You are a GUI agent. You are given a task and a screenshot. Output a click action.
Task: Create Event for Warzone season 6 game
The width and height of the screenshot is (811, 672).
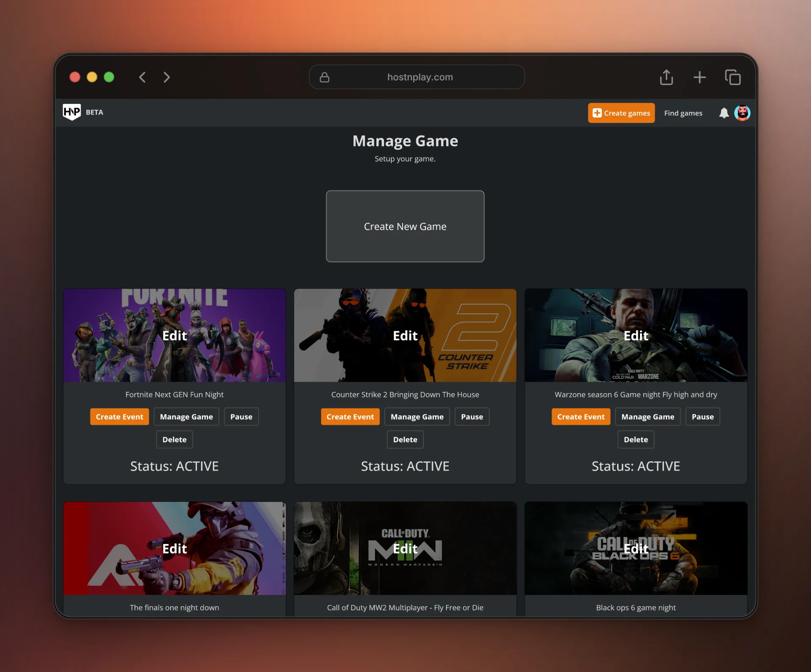pos(581,416)
